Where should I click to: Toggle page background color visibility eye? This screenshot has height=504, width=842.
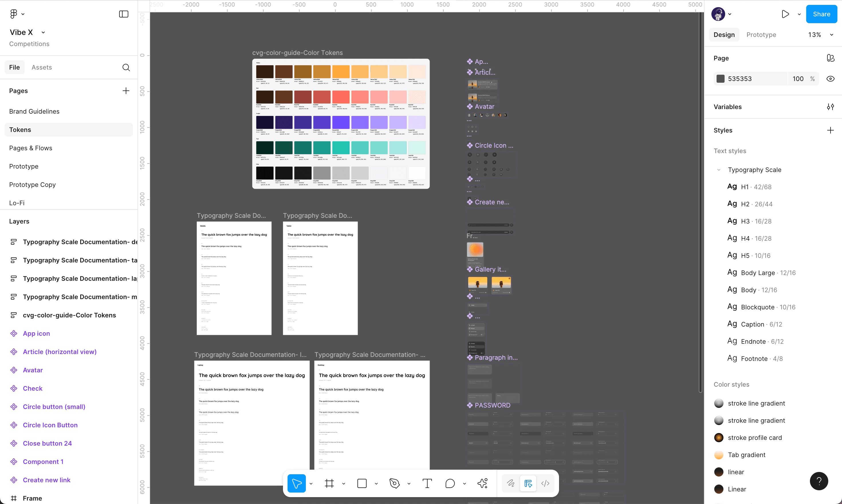tap(830, 79)
